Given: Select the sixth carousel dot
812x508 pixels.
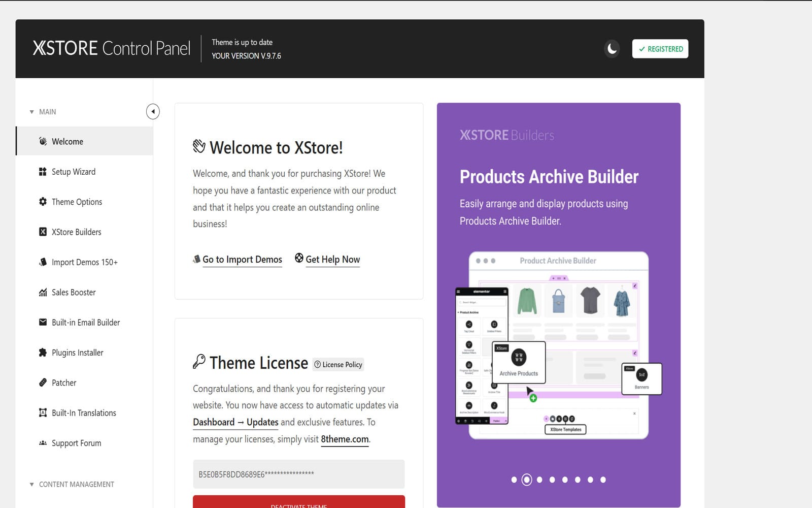Looking at the screenshot, I should pos(578,480).
